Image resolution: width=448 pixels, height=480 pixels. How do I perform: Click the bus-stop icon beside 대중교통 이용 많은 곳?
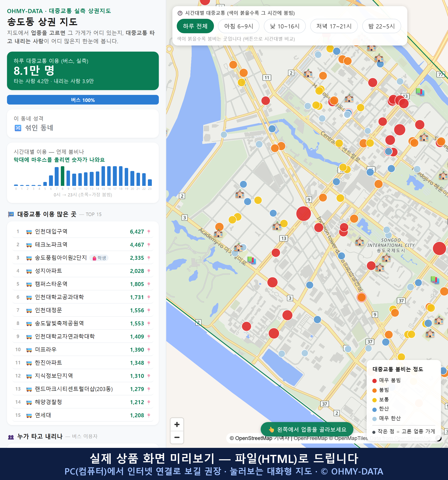[x=11, y=214]
